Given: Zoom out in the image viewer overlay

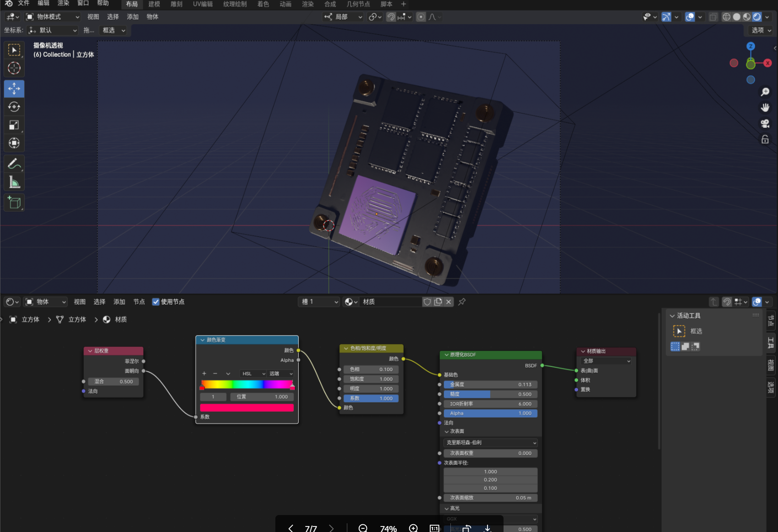Looking at the screenshot, I should point(363,528).
